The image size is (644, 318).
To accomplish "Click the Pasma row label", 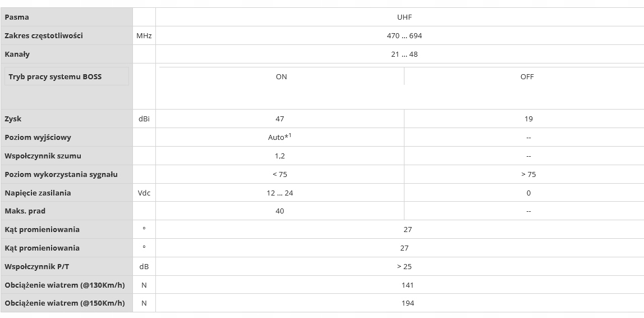I will (17, 17).
